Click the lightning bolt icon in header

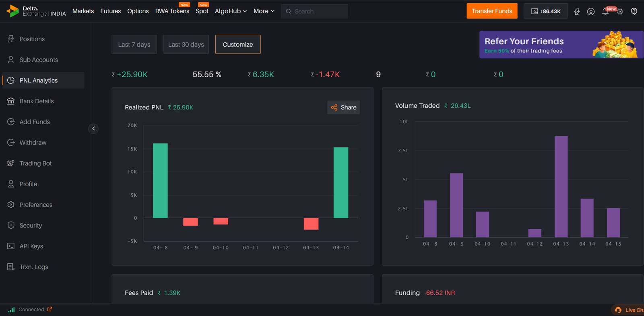577,12
